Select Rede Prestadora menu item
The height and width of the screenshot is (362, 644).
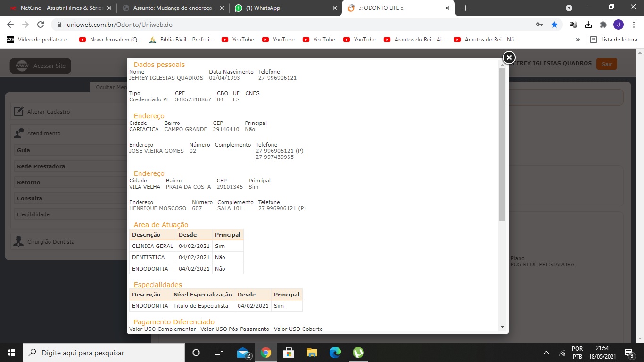pyautogui.click(x=41, y=166)
